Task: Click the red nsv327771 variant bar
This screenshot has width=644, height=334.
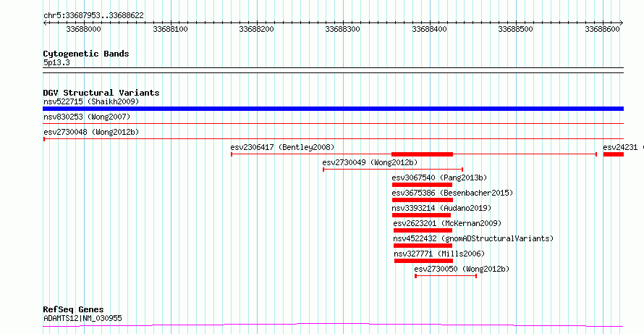Action: tap(423, 261)
